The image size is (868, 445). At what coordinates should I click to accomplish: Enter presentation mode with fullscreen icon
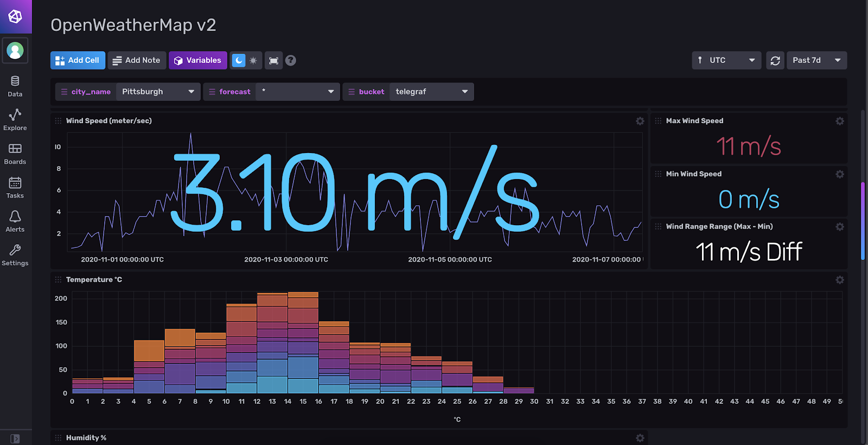[x=274, y=60]
